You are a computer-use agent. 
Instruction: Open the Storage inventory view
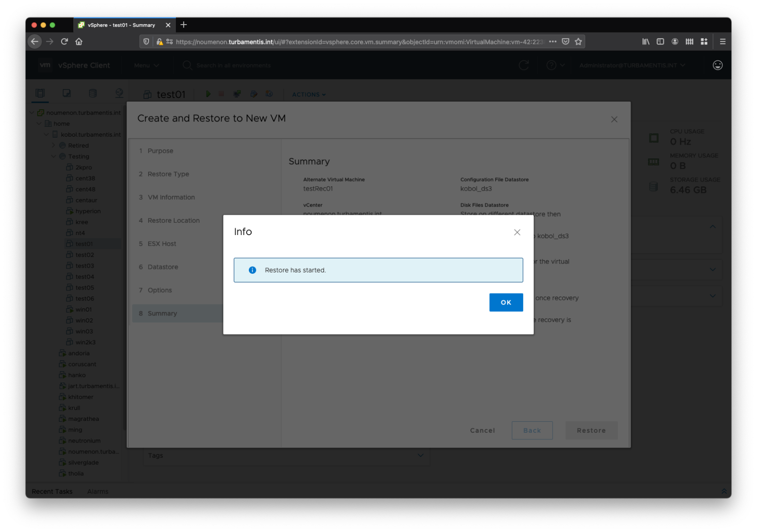click(93, 93)
